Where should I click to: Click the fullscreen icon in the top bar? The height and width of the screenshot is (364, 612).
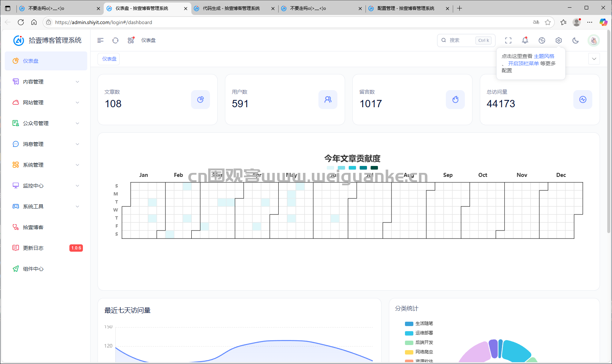(x=508, y=40)
